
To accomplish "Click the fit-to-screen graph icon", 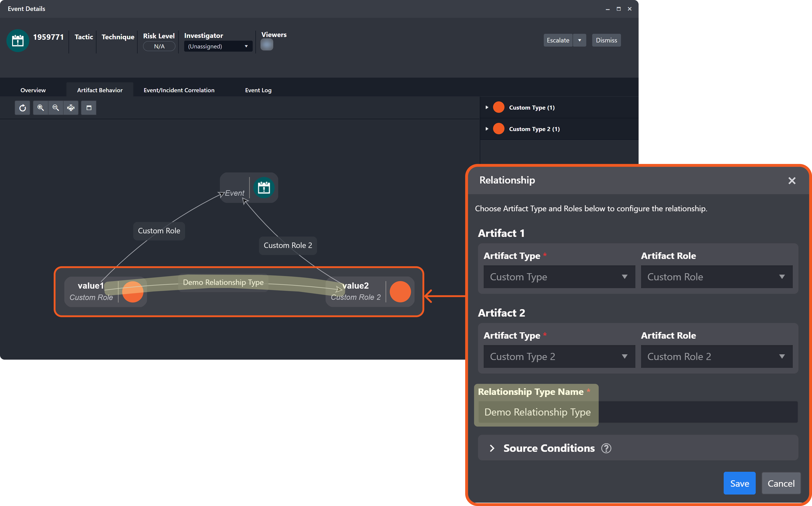I will 71,108.
